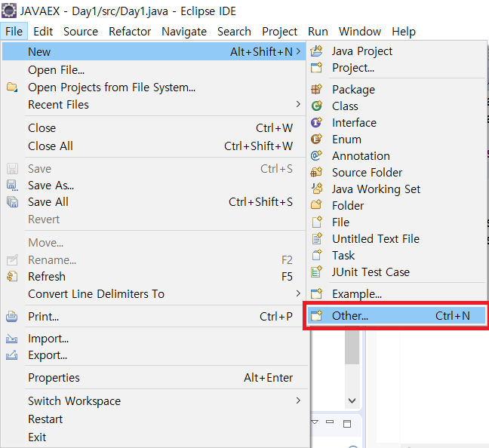Click the Task icon
489x448 pixels.
coord(316,255)
